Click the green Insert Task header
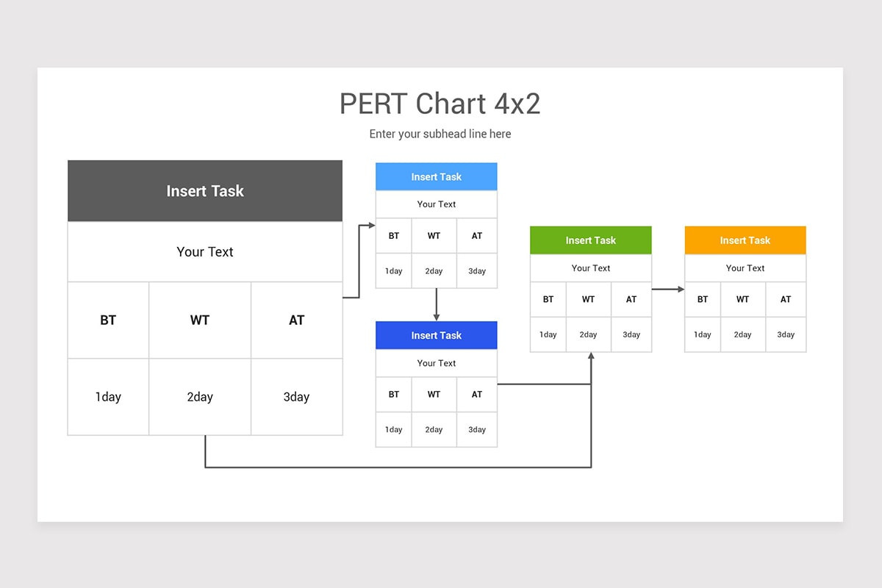The image size is (882, 588). pos(590,240)
